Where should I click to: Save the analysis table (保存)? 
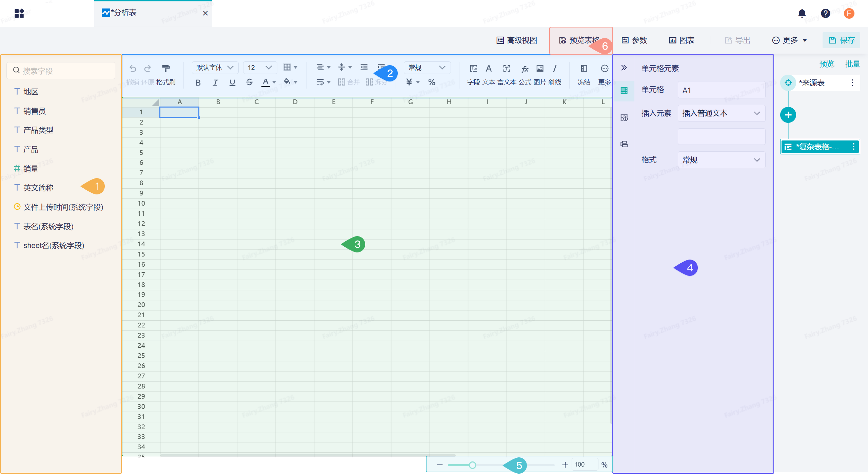coord(842,40)
